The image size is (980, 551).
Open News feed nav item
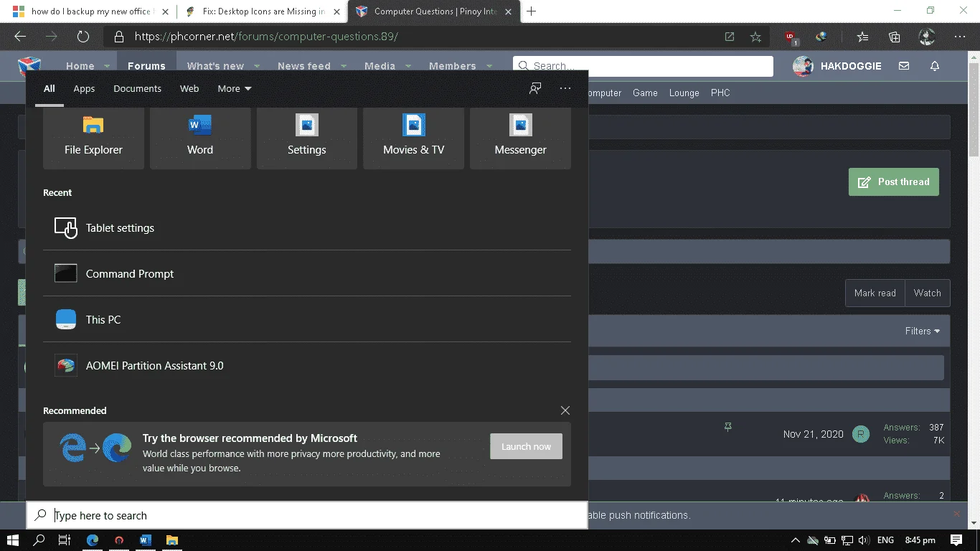pyautogui.click(x=304, y=66)
